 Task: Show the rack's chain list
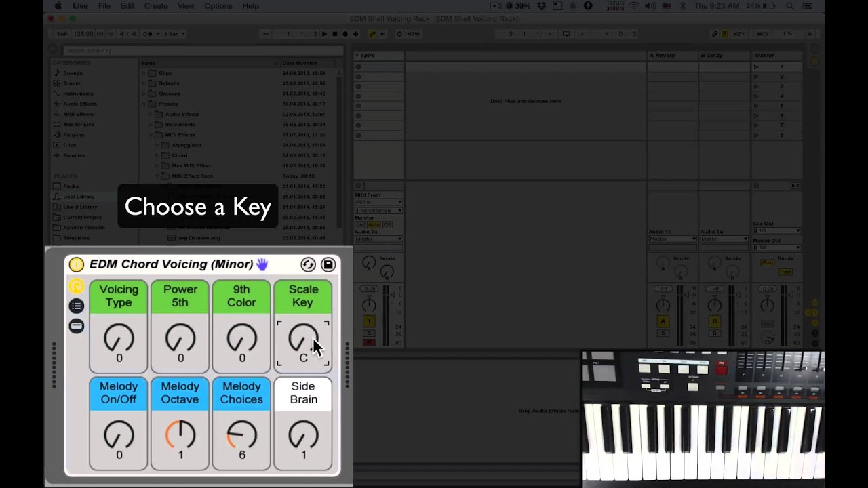(77, 306)
